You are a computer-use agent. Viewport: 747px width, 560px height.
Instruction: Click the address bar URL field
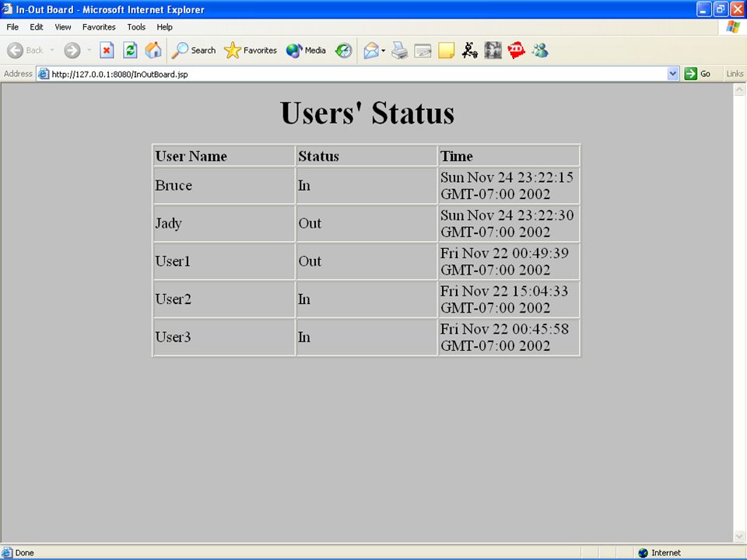(x=357, y=75)
